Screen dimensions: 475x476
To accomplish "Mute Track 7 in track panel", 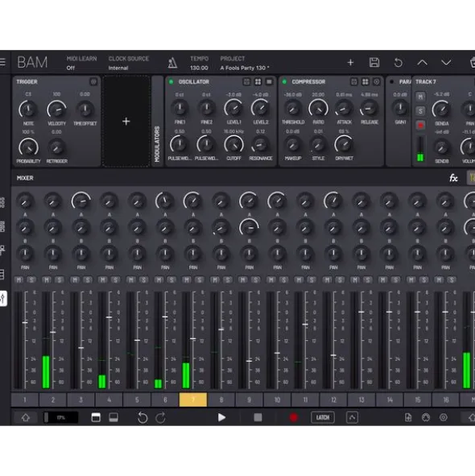I will pyautogui.click(x=420, y=97).
